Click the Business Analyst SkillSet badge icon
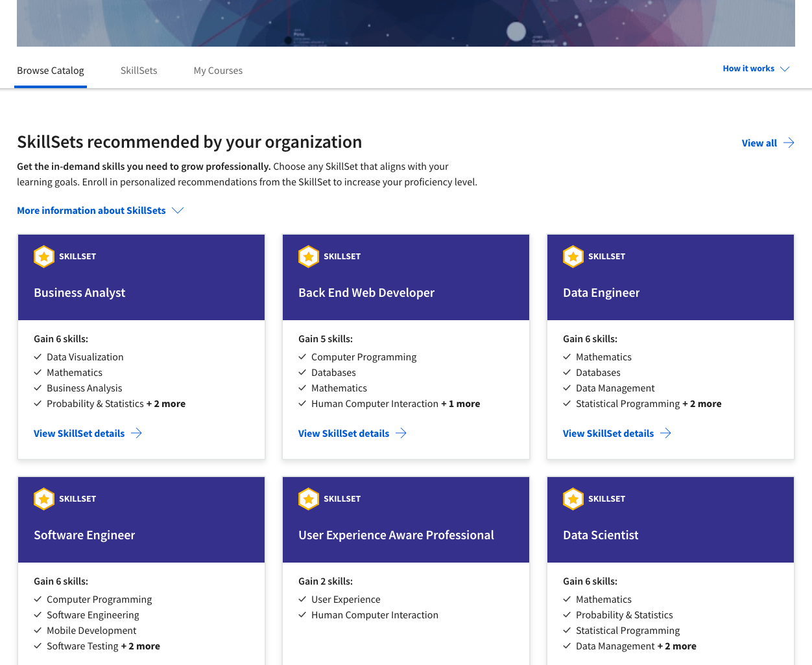This screenshot has width=812, height=665. tap(43, 256)
